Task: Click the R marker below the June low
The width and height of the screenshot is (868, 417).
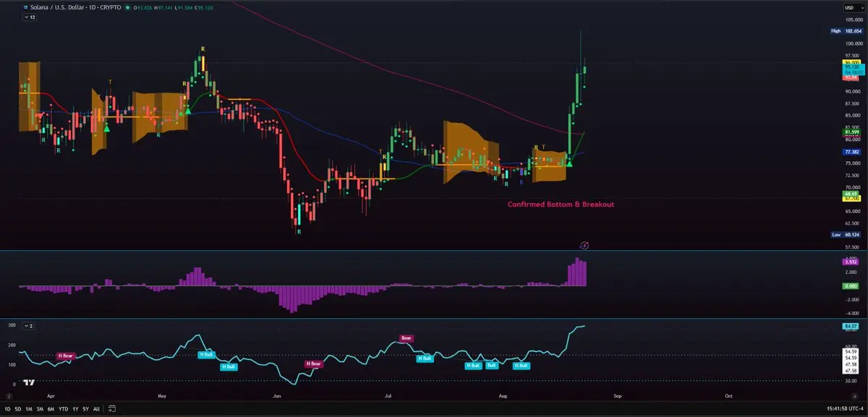Action: pyautogui.click(x=298, y=231)
